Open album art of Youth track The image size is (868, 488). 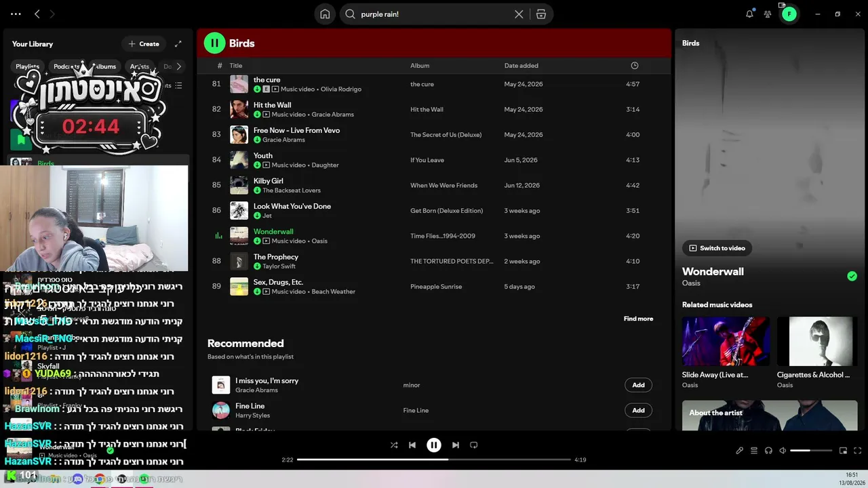[x=239, y=160]
